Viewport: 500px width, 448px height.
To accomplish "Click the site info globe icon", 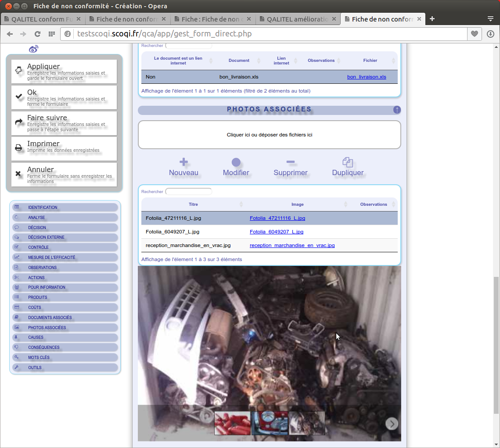I will pos(68,34).
